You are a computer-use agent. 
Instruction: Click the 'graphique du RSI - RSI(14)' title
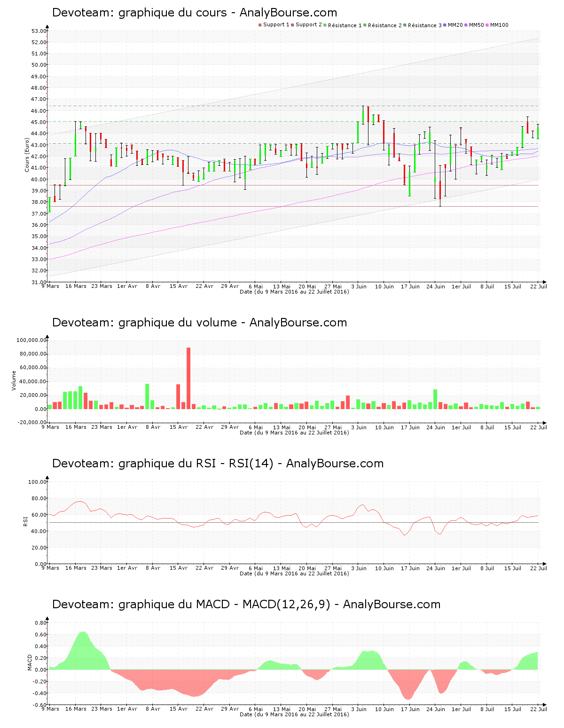(196, 464)
